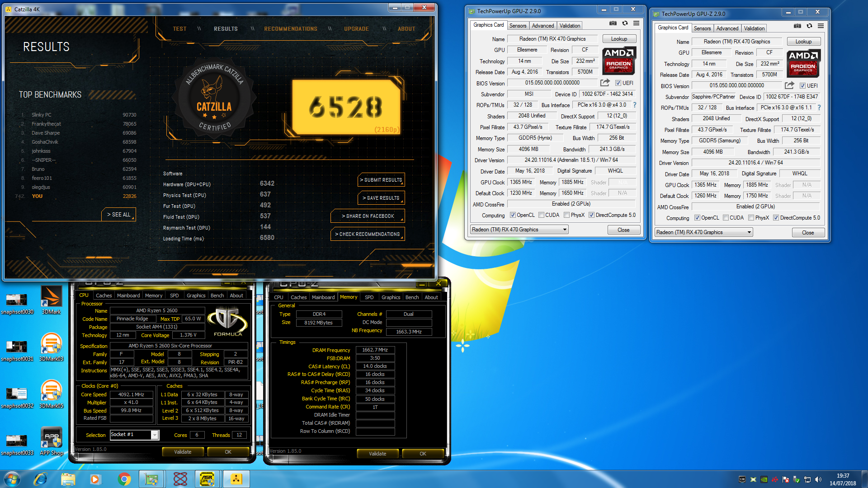Click Bus Interface question mark in Sapphire GPU-Z
This screenshot has width=868, height=488.
tap(819, 108)
